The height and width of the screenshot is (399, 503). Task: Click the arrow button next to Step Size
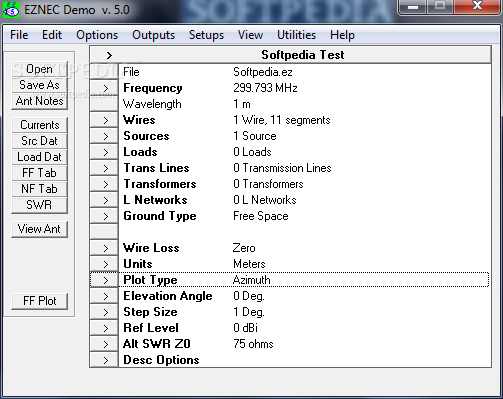pos(104,312)
